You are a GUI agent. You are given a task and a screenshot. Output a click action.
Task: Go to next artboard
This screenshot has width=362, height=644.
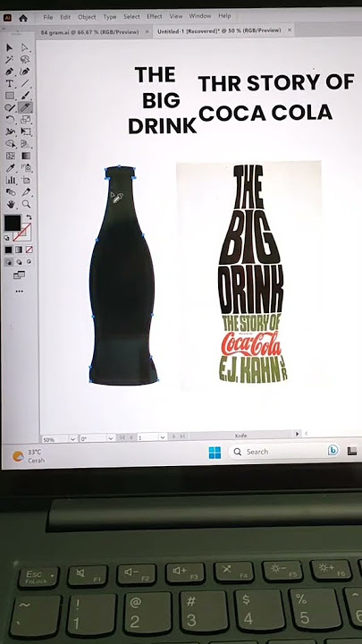tap(174, 437)
